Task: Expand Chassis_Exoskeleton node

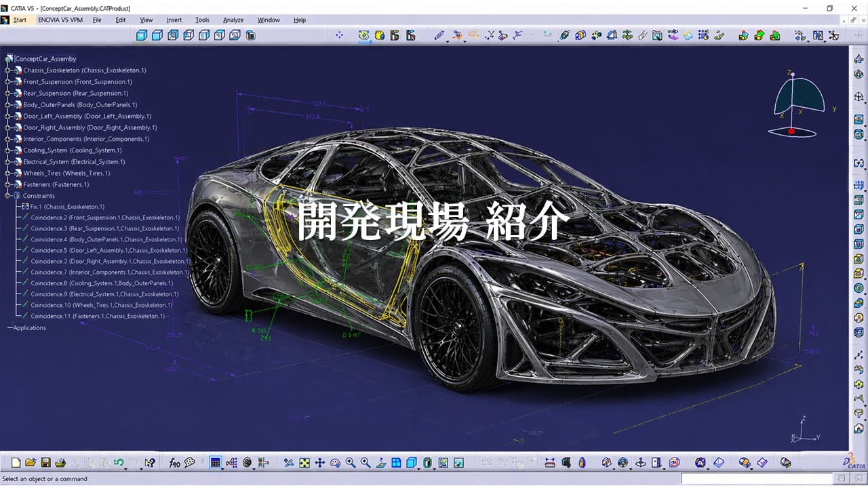Action: tap(8, 70)
